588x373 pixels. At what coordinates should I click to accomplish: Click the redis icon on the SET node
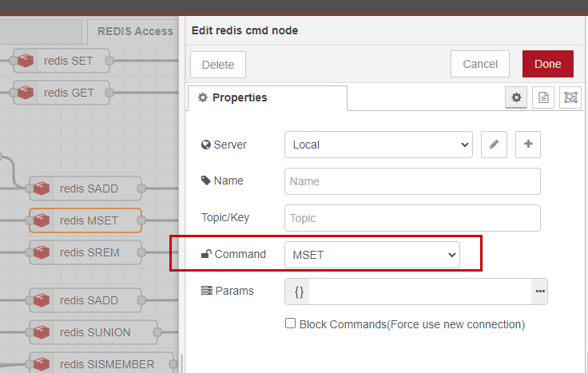click(26, 61)
